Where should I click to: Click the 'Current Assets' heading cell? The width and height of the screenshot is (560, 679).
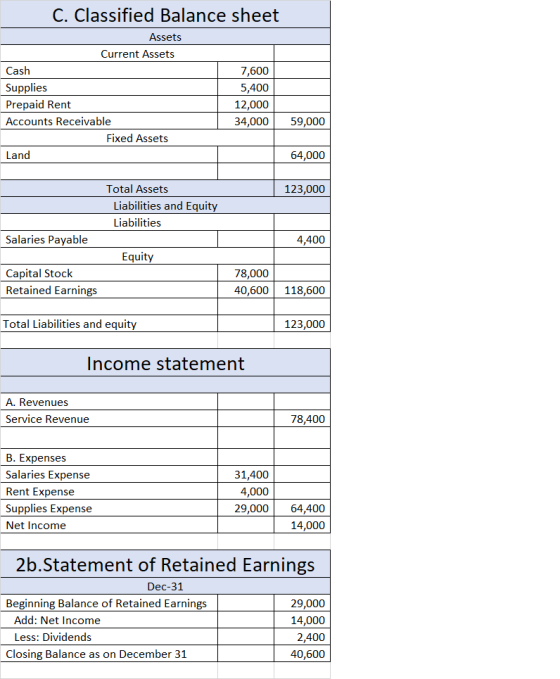click(137, 54)
